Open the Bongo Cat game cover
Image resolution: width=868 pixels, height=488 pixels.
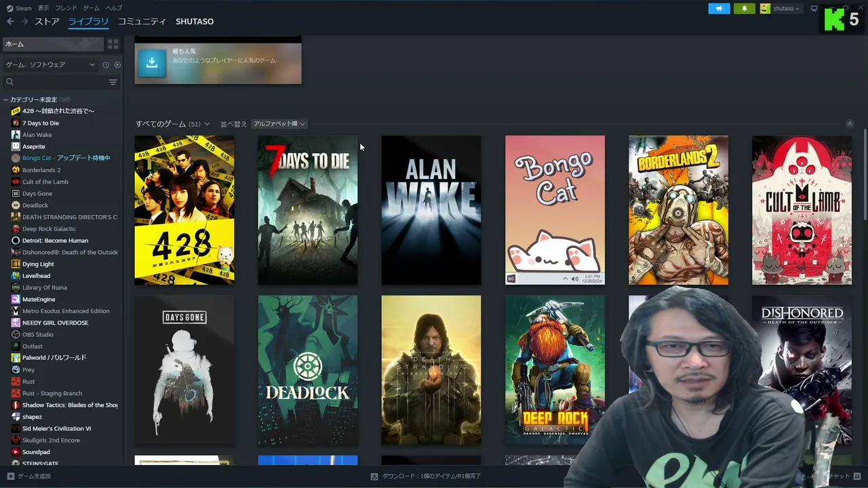[555, 210]
